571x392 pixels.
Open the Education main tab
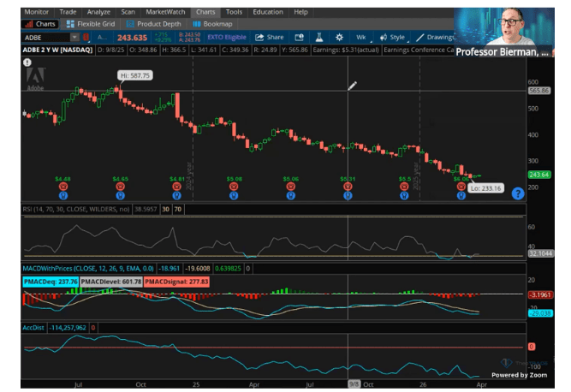tap(268, 12)
